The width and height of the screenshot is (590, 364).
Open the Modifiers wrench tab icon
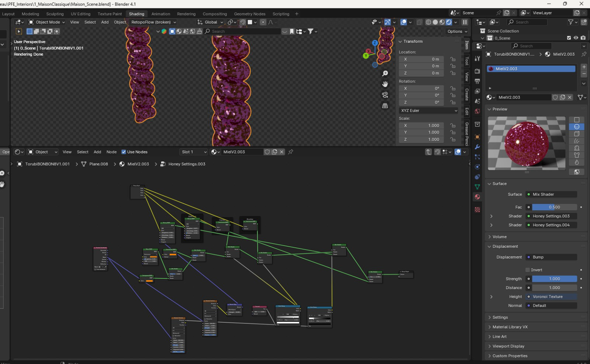(x=477, y=147)
